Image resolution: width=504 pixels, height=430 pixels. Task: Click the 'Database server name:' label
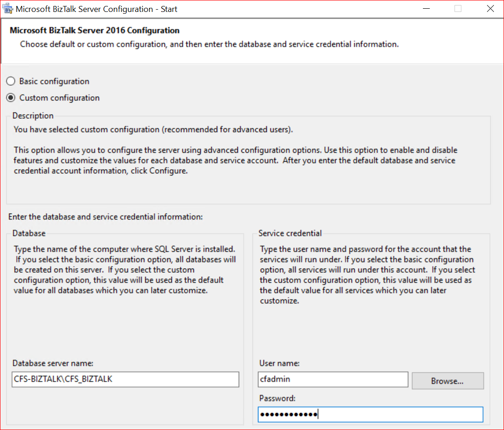point(53,363)
